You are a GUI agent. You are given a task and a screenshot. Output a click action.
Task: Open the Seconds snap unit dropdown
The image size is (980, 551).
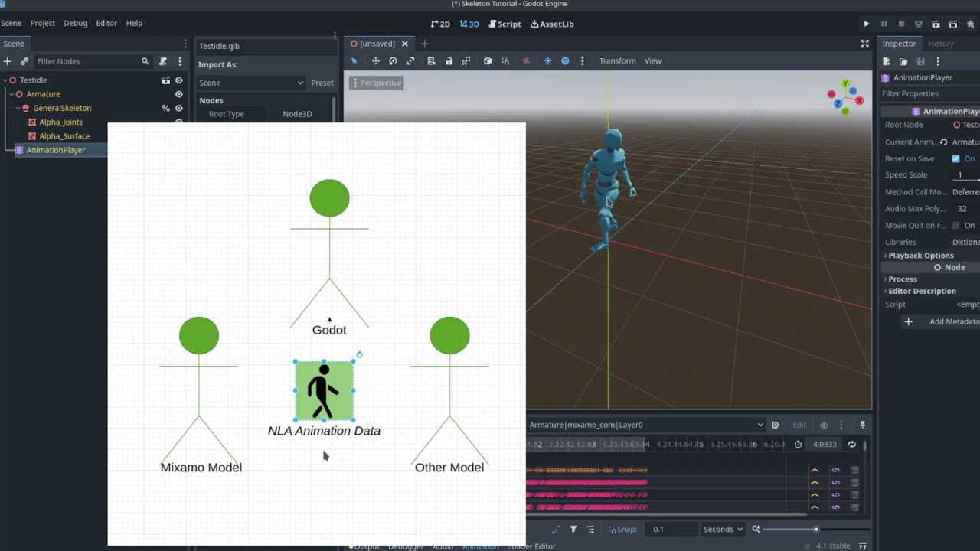point(722,529)
